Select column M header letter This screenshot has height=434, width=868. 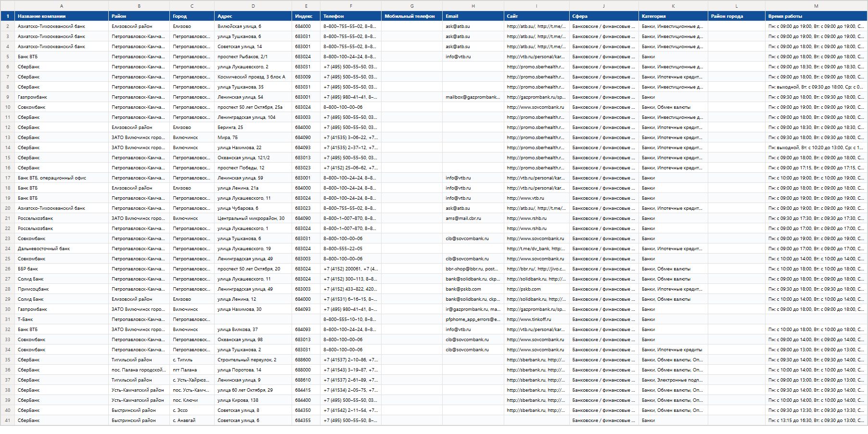[x=816, y=6]
